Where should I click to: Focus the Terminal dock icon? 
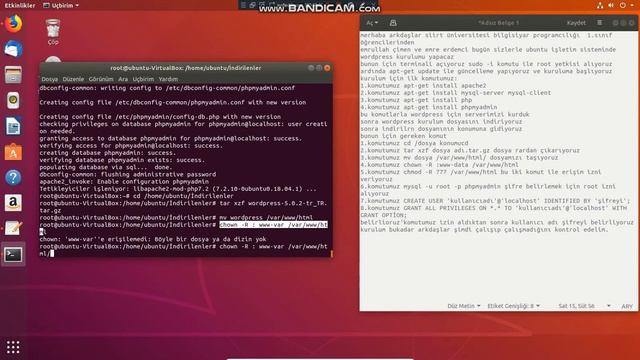pyautogui.click(x=13, y=255)
